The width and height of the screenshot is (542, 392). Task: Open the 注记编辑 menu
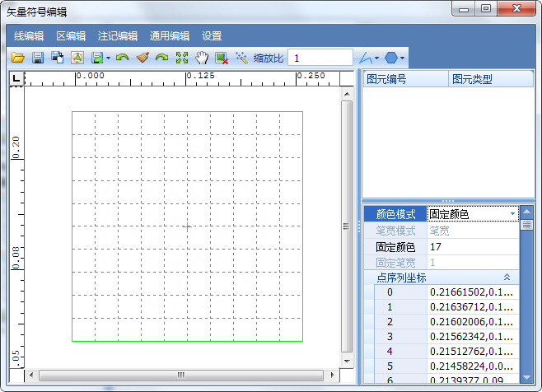pyautogui.click(x=118, y=36)
